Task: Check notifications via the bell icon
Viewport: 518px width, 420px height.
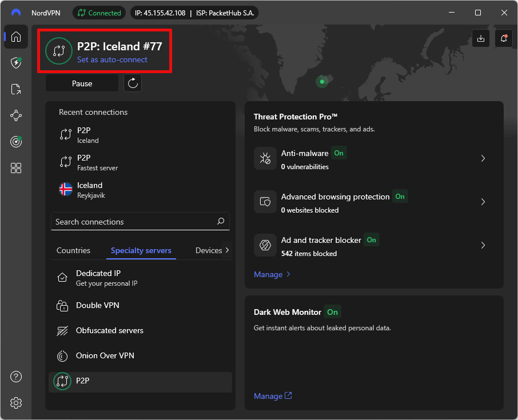Action: 503,38
